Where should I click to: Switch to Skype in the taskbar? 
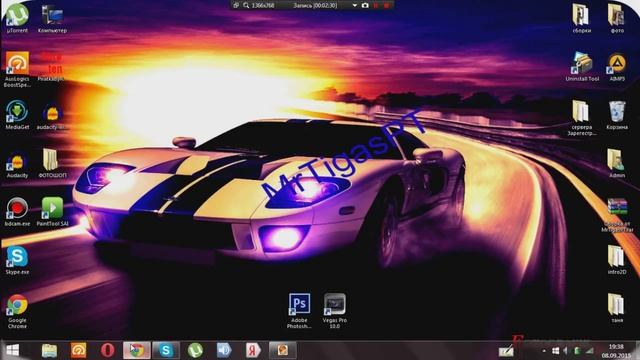(166, 350)
